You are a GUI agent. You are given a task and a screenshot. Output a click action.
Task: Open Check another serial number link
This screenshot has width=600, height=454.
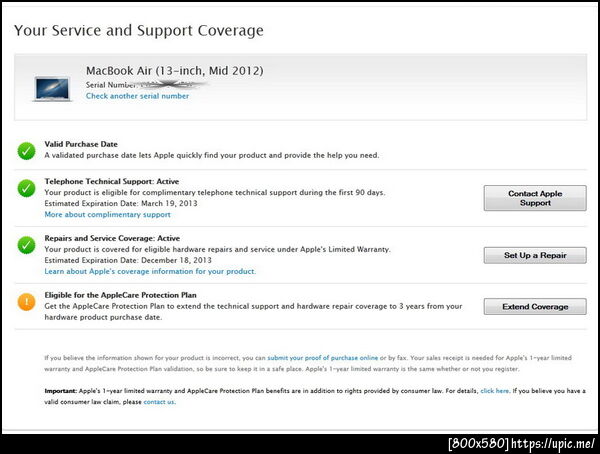click(x=137, y=96)
